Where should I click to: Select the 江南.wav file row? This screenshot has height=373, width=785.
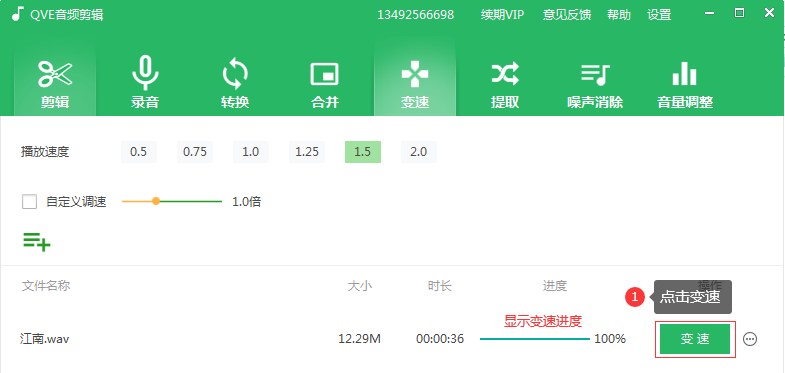click(x=392, y=339)
